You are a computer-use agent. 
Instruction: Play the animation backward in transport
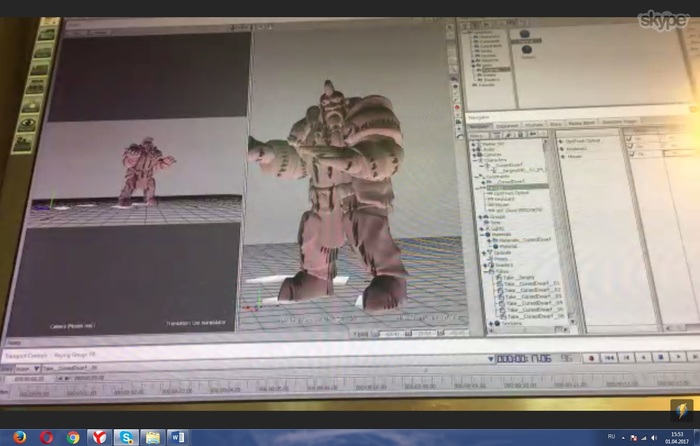tap(644, 357)
